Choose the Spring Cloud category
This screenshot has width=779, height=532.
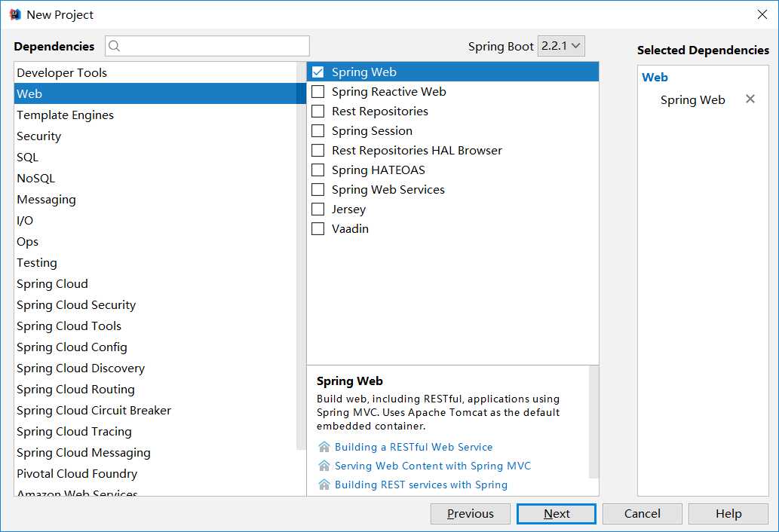pyautogui.click(x=155, y=283)
